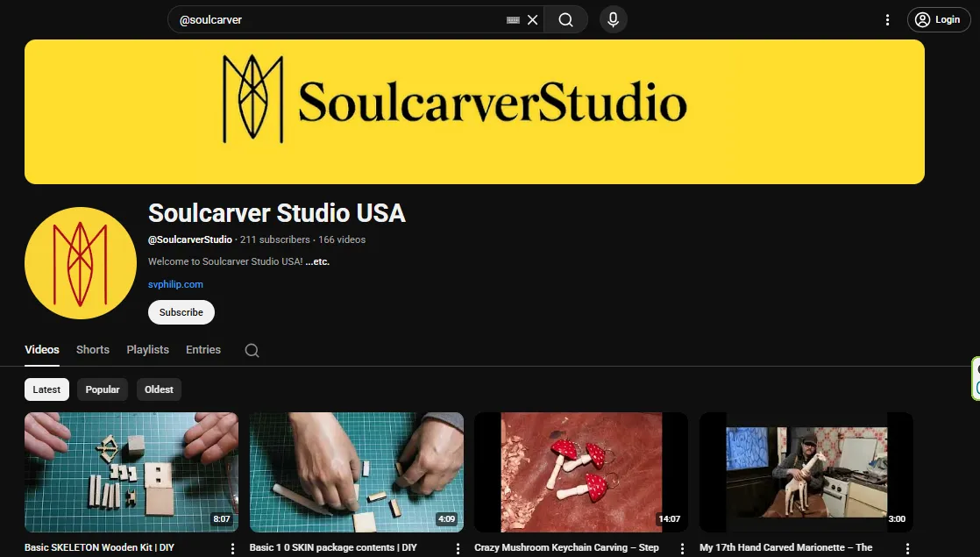
Task: Switch sorting to Popular
Action: point(103,389)
